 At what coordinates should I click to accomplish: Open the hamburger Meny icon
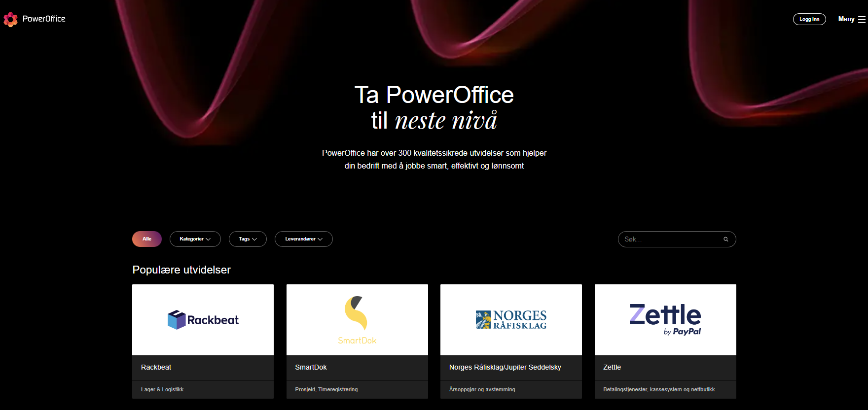click(x=862, y=19)
